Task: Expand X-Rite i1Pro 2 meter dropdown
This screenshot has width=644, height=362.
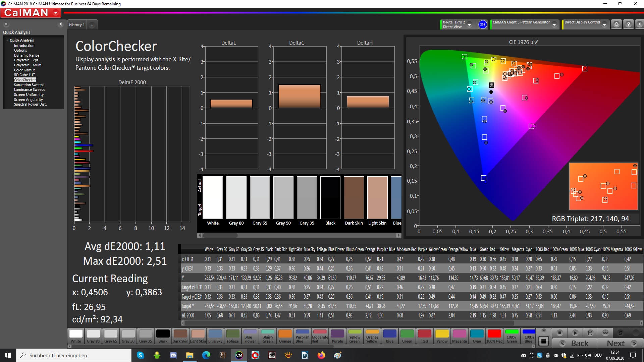Action: coord(469,25)
